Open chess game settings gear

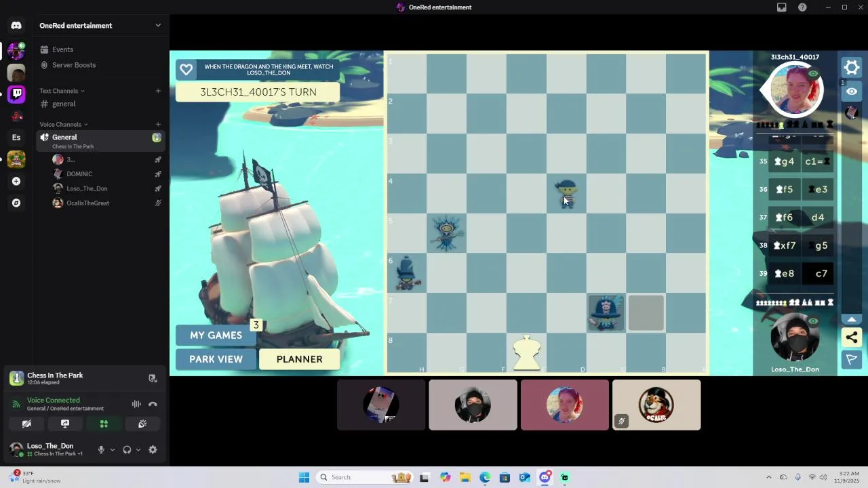point(852,67)
